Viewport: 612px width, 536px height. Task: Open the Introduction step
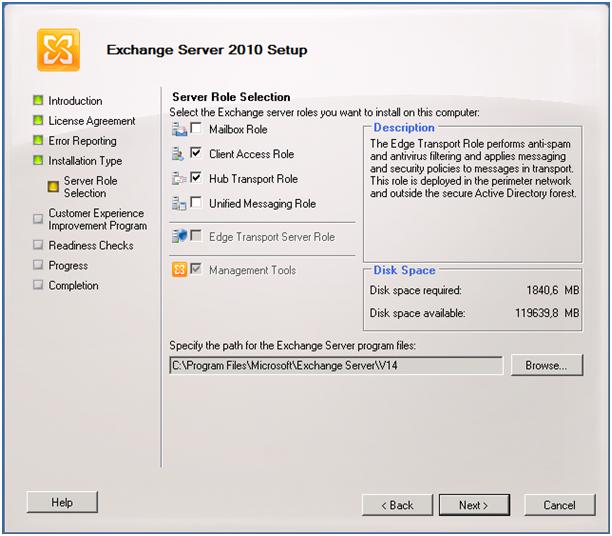75,101
